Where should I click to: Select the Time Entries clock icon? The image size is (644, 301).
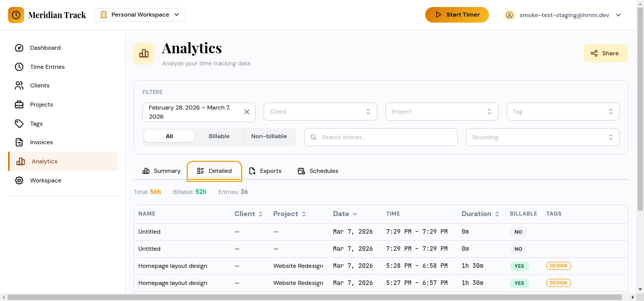coord(19,66)
